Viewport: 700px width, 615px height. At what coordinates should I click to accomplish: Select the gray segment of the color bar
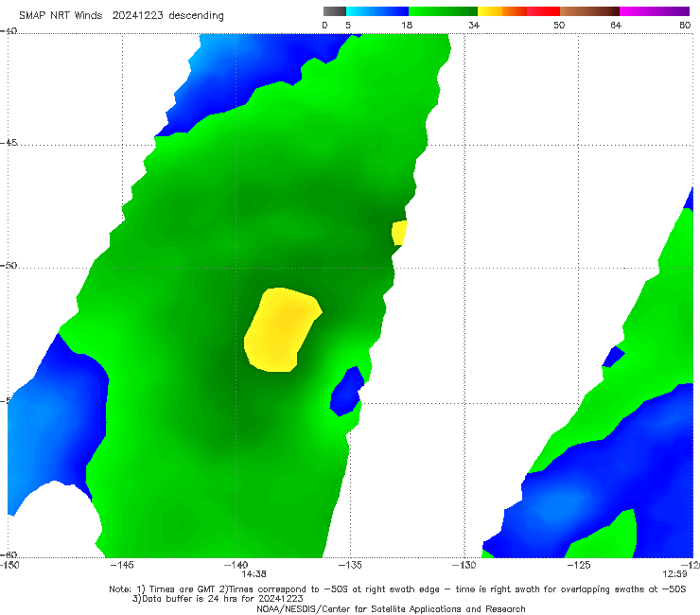pyautogui.click(x=335, y=11)
